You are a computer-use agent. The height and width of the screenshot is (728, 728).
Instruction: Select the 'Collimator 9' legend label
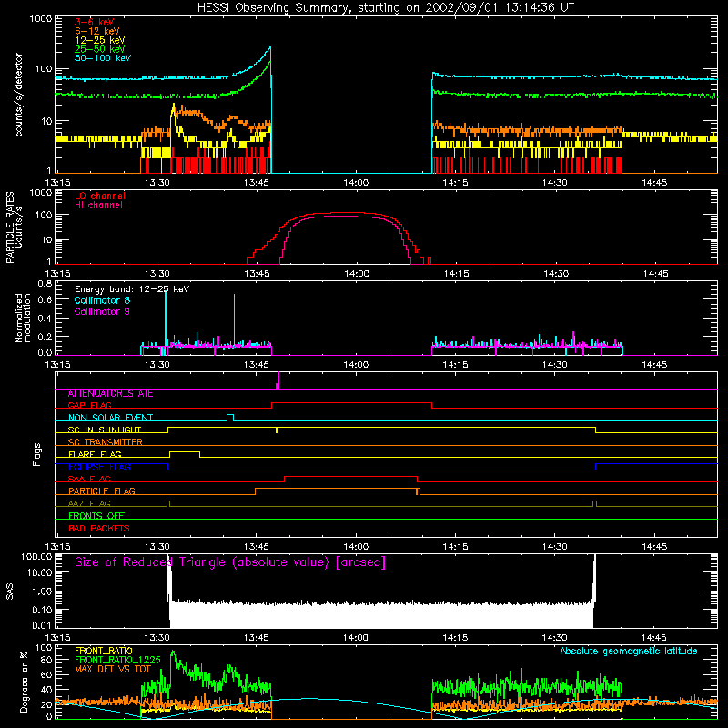(x=102, y=311)
